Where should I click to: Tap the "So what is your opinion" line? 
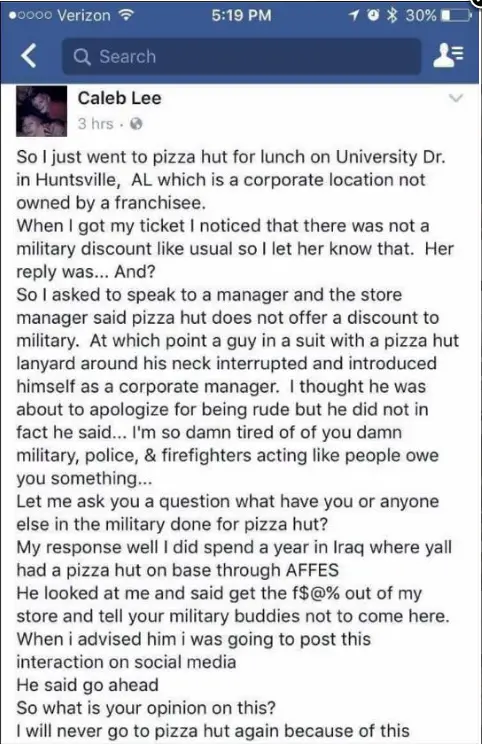pos(146,708)
